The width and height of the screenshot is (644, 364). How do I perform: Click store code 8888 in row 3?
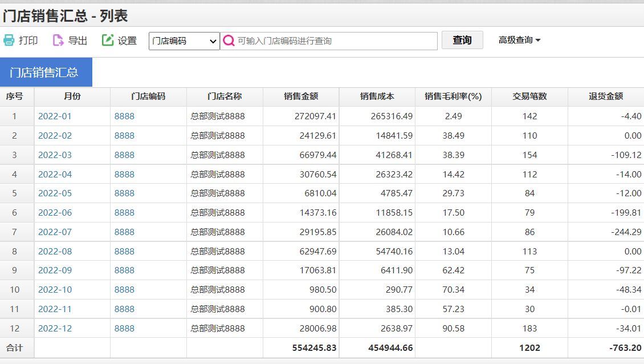[x=124, y=155]
